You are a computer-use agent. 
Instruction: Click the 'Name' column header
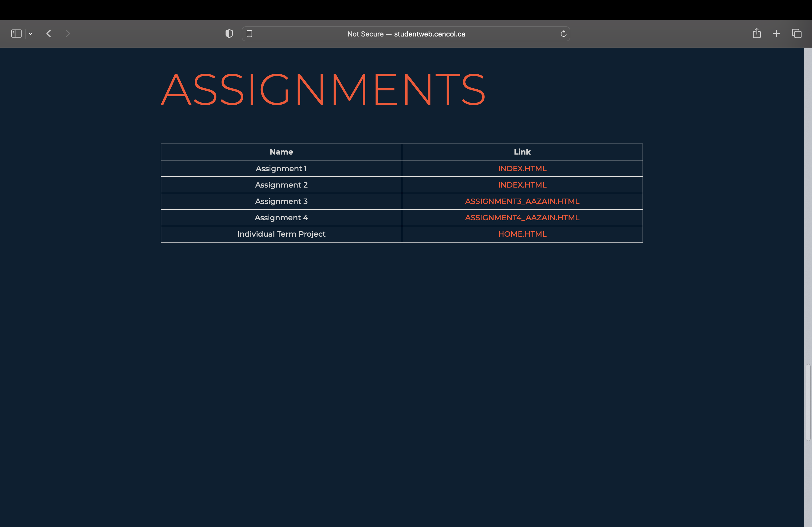pyautogui.click(x=281, y=152)
